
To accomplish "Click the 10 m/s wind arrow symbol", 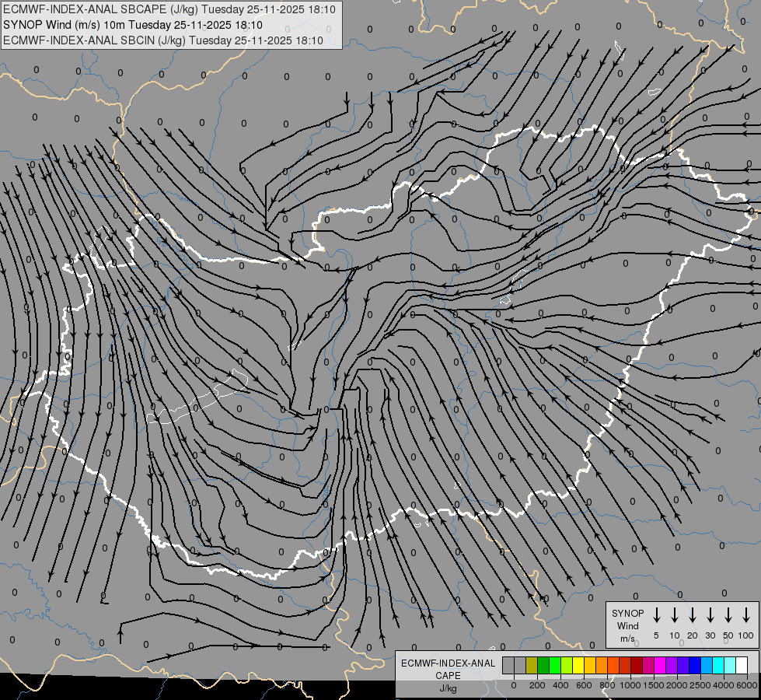I will click(x=675, y=615).
